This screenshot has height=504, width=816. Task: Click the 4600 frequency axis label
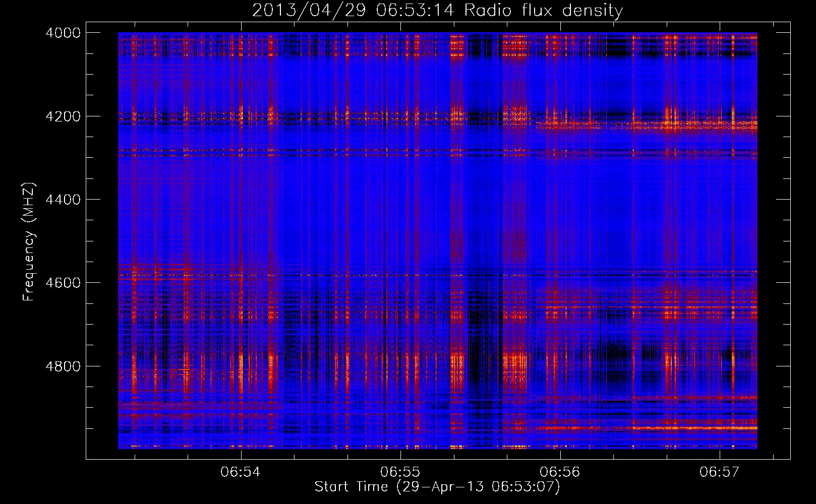63,283
